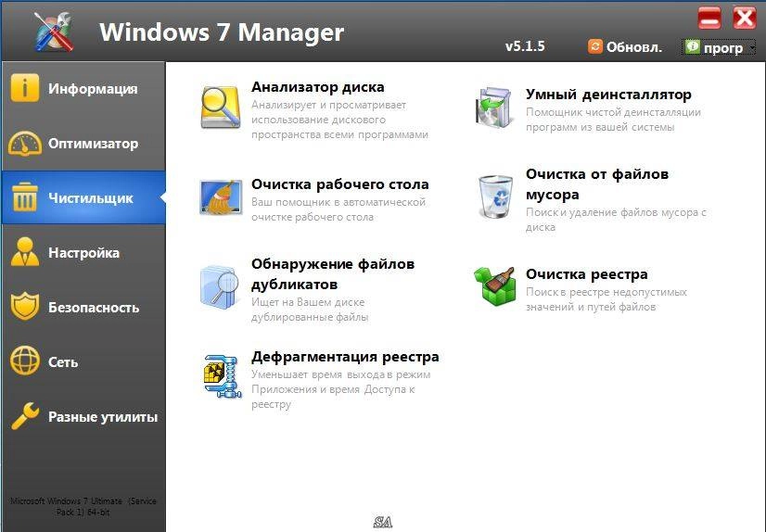
Task: Click the Умный деинсталлятор icon
Action: click(x=493, y=108)
